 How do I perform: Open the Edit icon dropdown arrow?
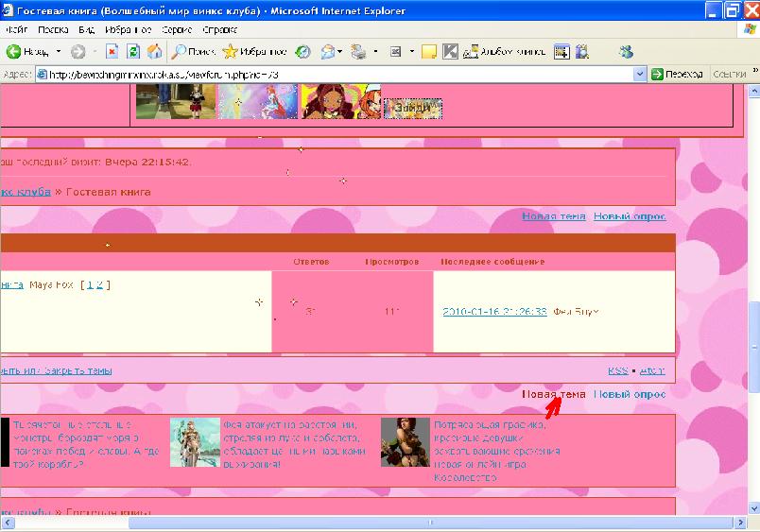click(x=411, y=51)
